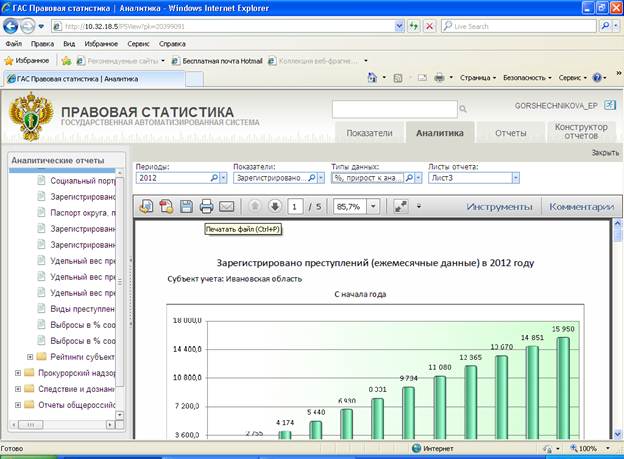Open the Безопасность command bar menu
The width and height of the screenshot is (624, 459).
pyautogui.click(x=527, y=78)
